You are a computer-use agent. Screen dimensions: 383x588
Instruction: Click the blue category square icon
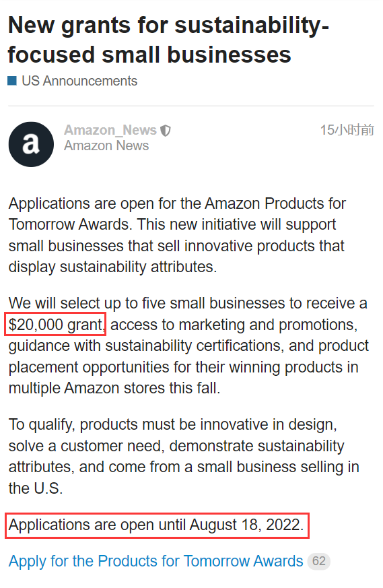(12, 81)
